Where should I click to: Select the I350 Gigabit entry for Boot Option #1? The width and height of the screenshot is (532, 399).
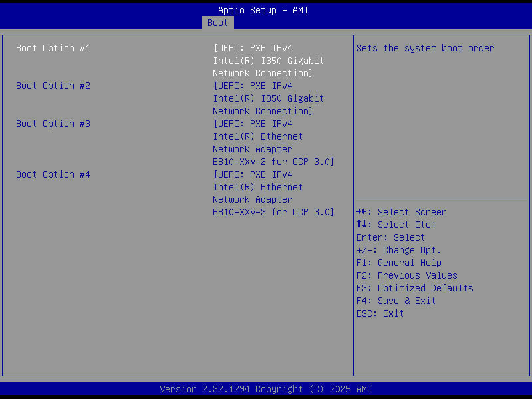click(269, 61)
